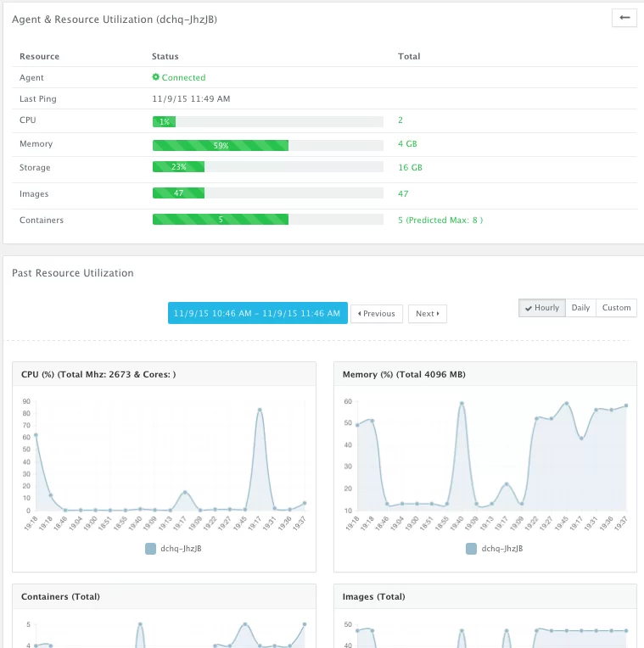
Task: Click the CPU chart dchq-JhzJB legend swatch
Action: [150, 549]
